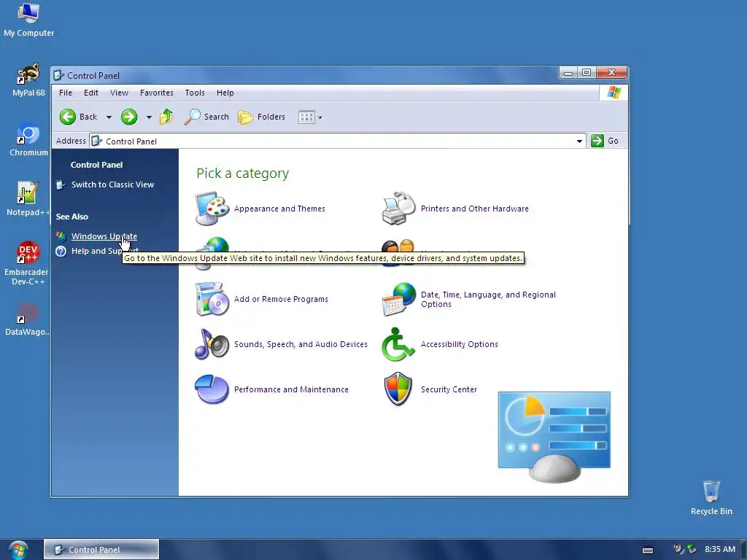Open Appearance and Themes category icon
The height and width of the screenshot is (560, 747).
click(212, 209)
